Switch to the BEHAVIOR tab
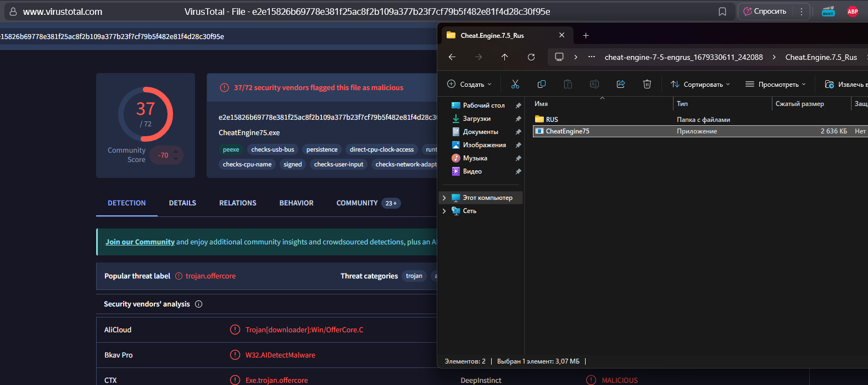868x385 pixels. click(296, 203)
